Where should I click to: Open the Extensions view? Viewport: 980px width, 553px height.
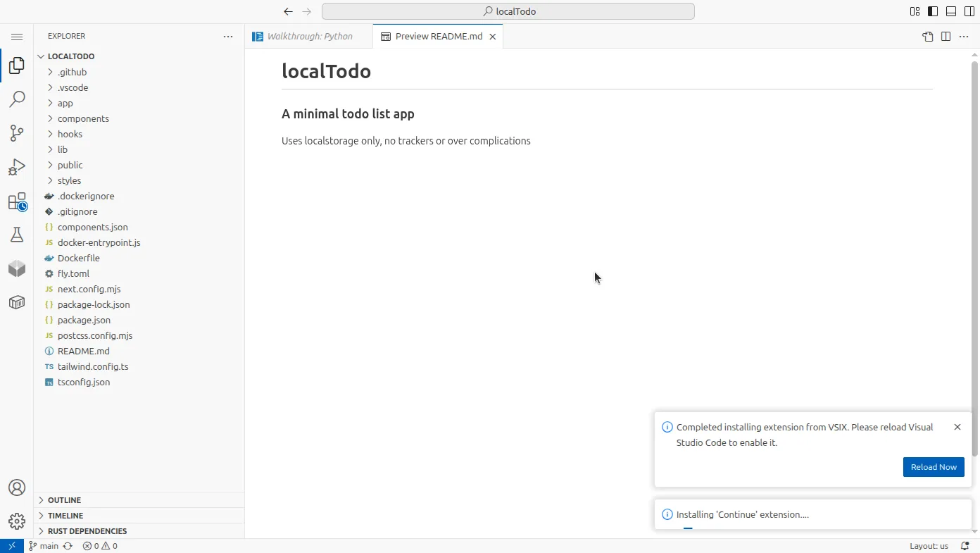(x=17, y=201)
